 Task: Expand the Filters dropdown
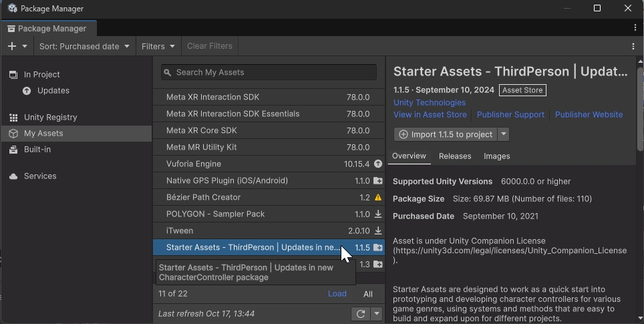158,46
